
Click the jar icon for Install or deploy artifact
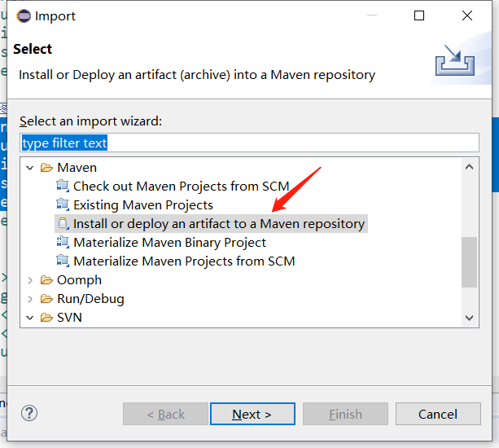[63, 223]
